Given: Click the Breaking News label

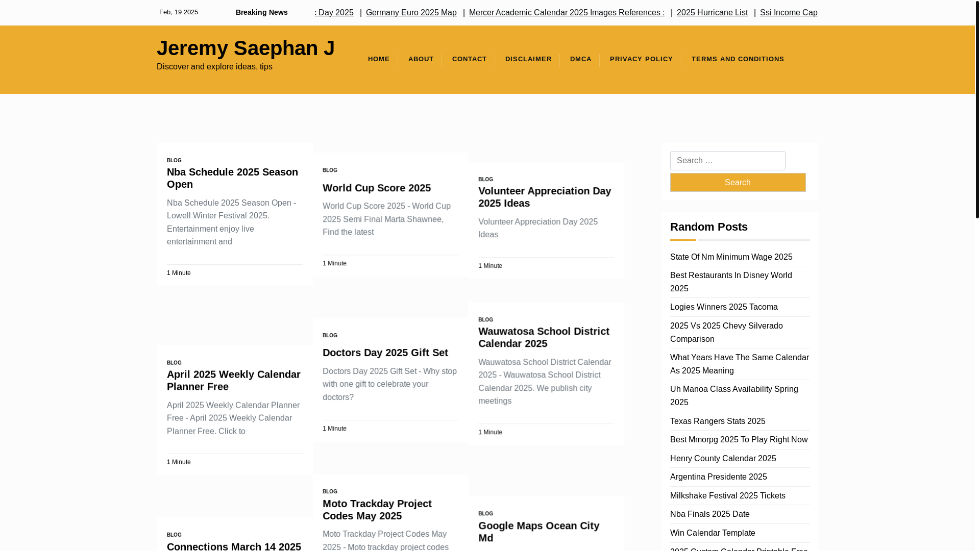Looking at the screenshot, I should 261,13.
